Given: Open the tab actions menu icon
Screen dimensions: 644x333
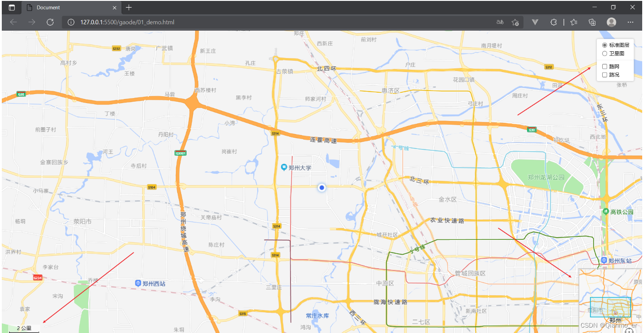Looking at the screenshot, I should (x=12, y=8).
